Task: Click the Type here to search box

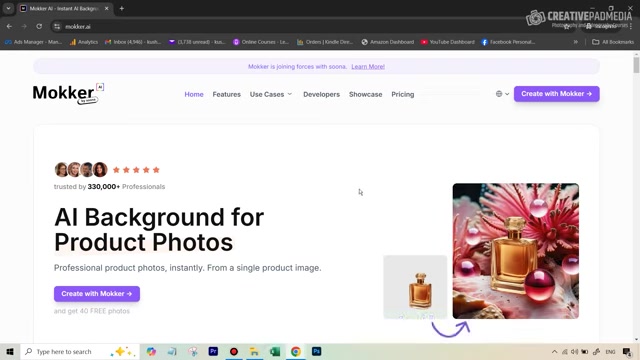Action: point(80,351)
